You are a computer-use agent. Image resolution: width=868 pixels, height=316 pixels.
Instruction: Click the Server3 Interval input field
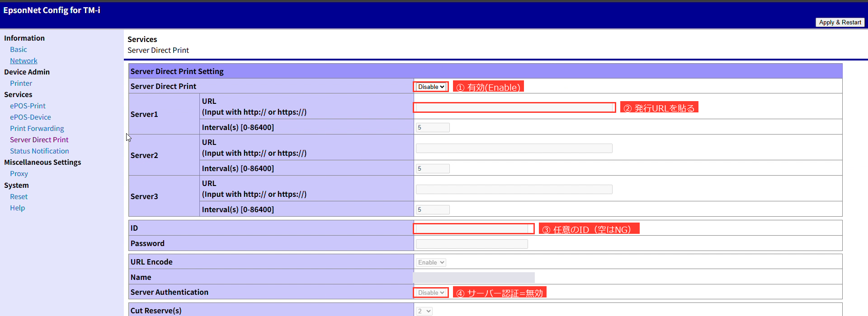[433, 209]
